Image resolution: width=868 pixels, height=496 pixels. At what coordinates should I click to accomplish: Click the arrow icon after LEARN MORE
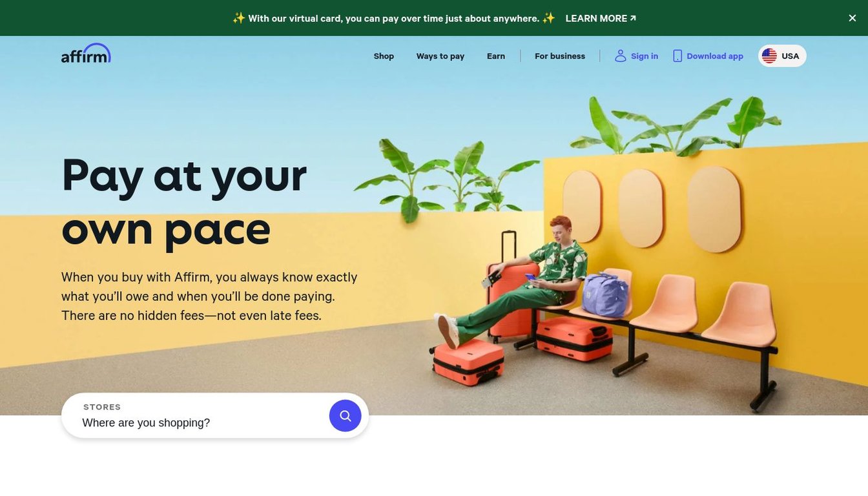pos(633,18)
